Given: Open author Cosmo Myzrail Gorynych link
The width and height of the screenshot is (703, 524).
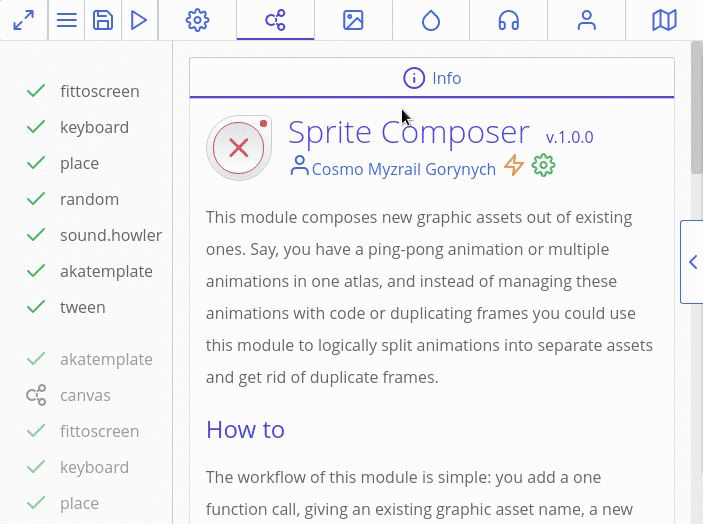Looking at the screenshot, I should point(404,169).
